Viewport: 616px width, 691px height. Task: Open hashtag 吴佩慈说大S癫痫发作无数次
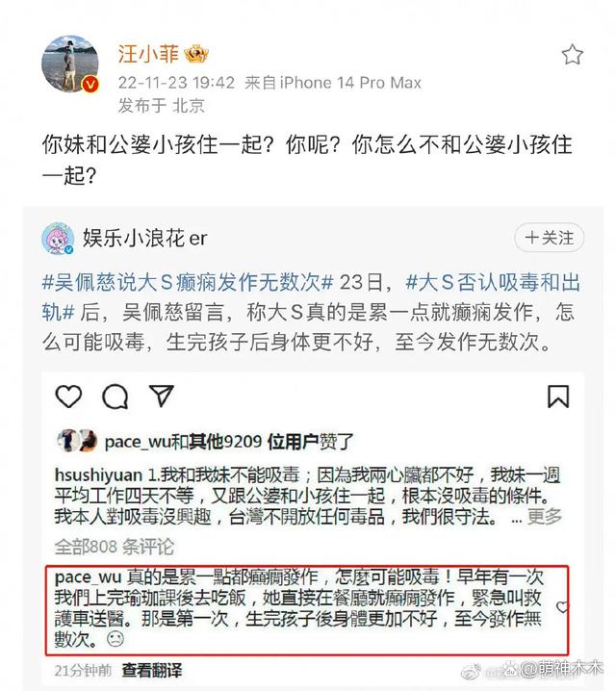tap(188, 283)
